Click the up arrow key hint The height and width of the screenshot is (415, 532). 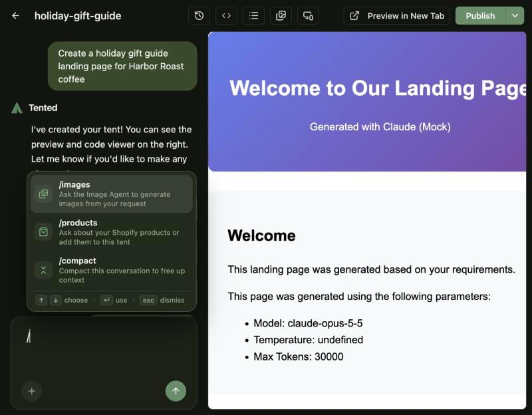(41, 301)
